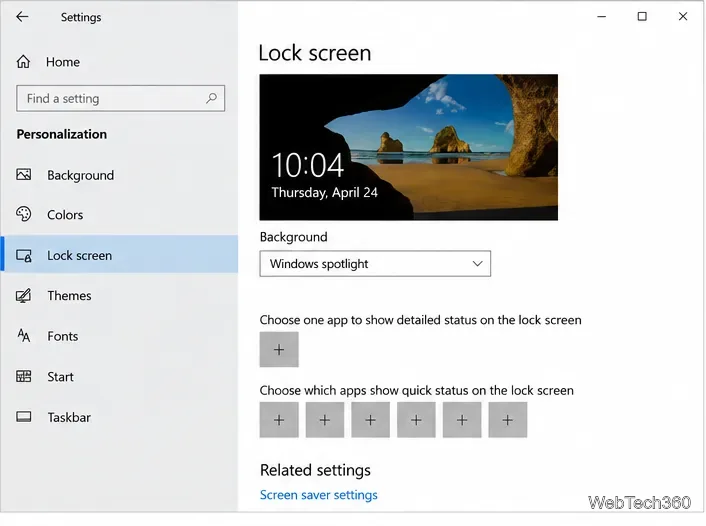Open the Fonts page
This screenshot has width=706, height=526.
click(119, 336)
